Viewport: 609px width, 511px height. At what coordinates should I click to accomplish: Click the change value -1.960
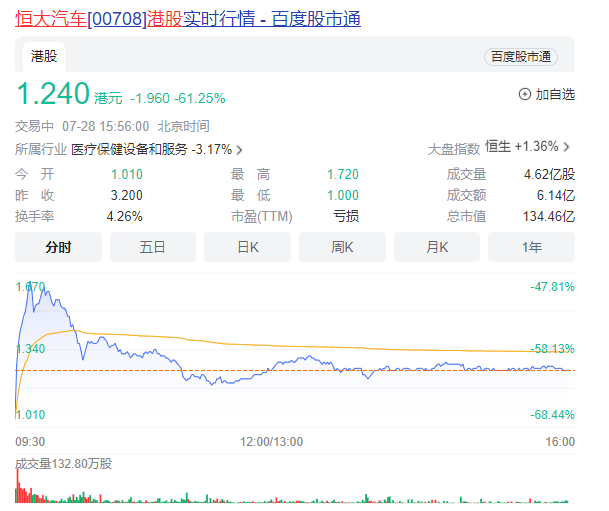pos(150,98)
